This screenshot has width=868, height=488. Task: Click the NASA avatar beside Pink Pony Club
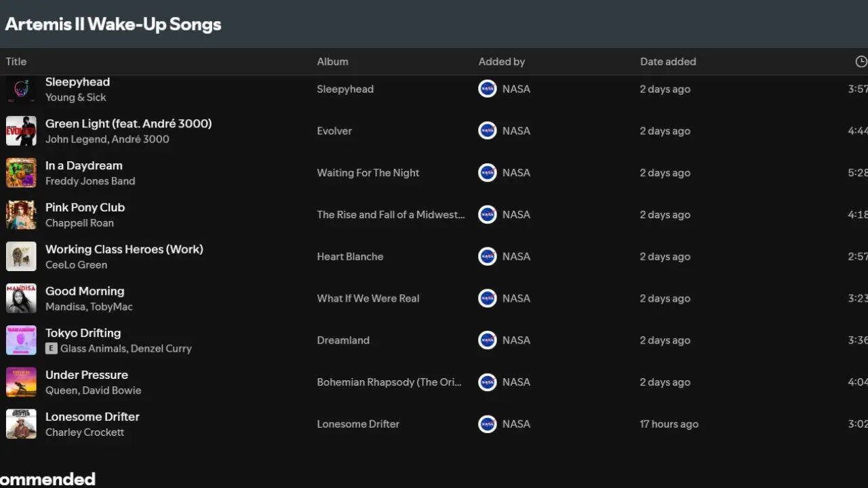[x=487, y=214]
